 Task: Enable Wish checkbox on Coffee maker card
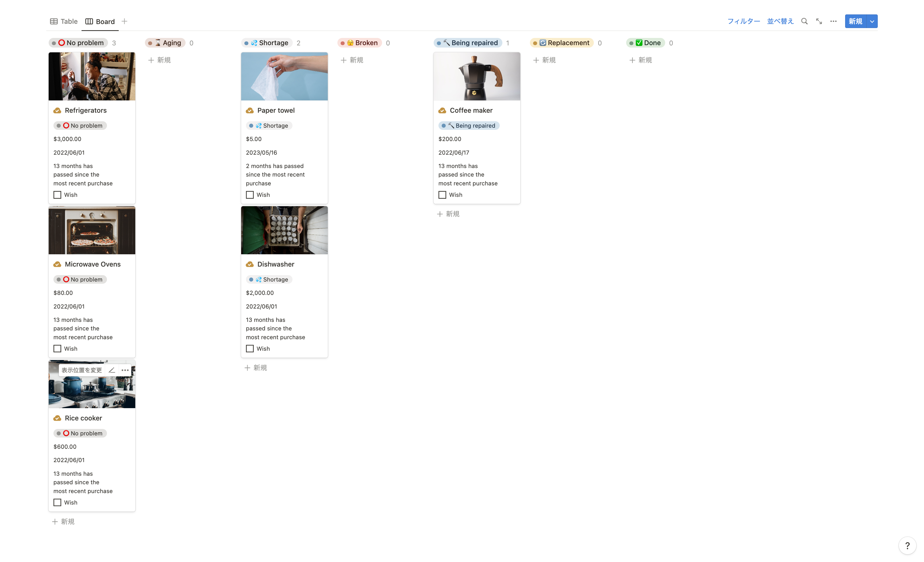click(x=442, y=195)
